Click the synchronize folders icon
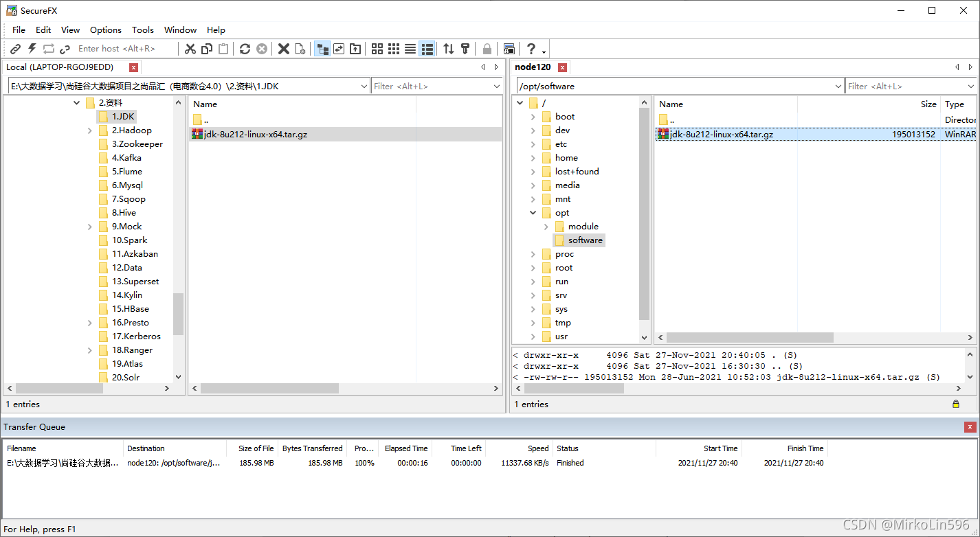The height and width of the screenshot is (537, 980). [339, 49]
